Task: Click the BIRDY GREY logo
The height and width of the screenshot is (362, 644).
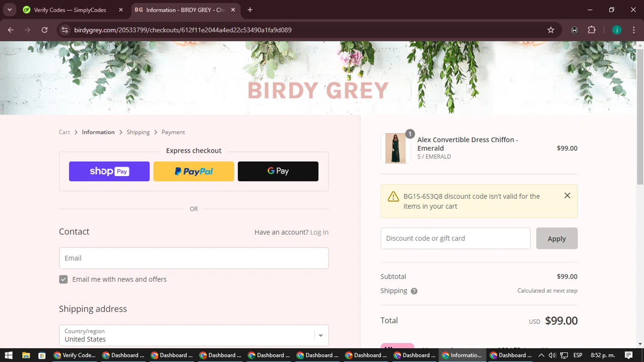Action: point(318,91)
